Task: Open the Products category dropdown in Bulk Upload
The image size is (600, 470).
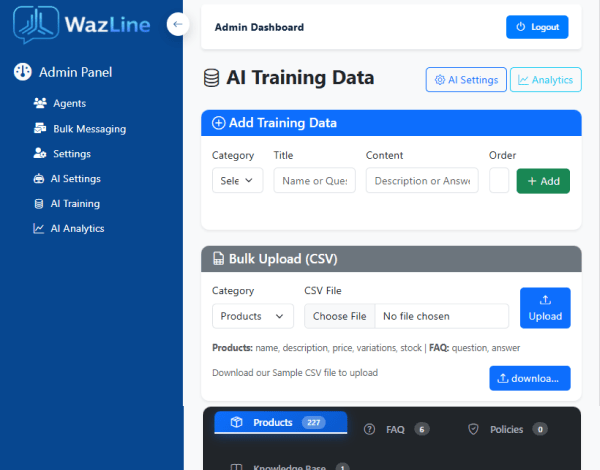Action: coord(253,316)
